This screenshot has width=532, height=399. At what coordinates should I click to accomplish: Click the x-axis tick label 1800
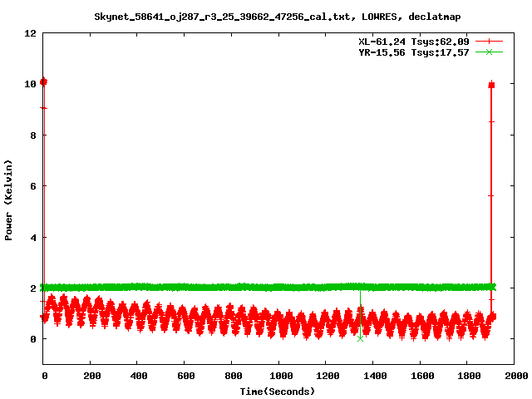coord(469,376)
